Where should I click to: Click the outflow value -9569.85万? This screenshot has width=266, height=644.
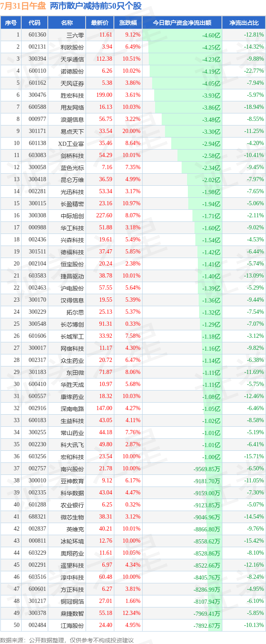click(x=207, y=469)
